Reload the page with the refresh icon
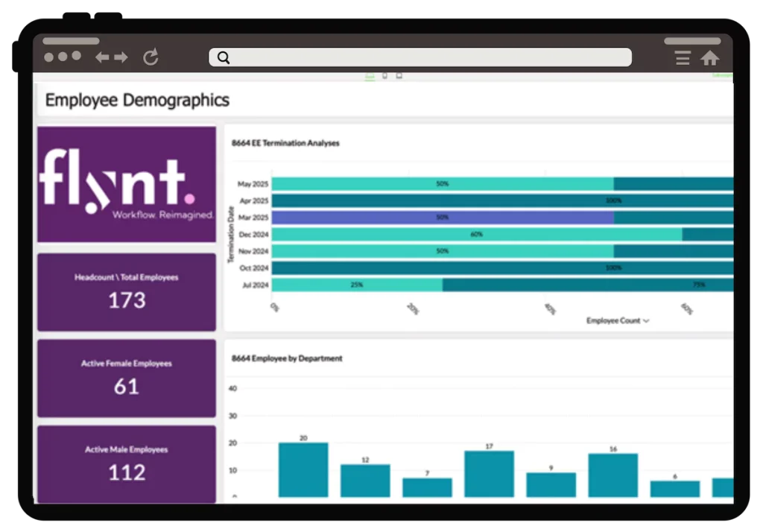This screenshot has width=763, height=532. [x=151, y=57]
